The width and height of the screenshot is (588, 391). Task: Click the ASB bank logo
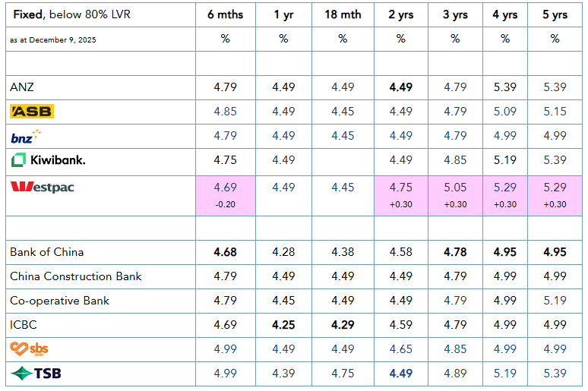(x=32, y=112)
